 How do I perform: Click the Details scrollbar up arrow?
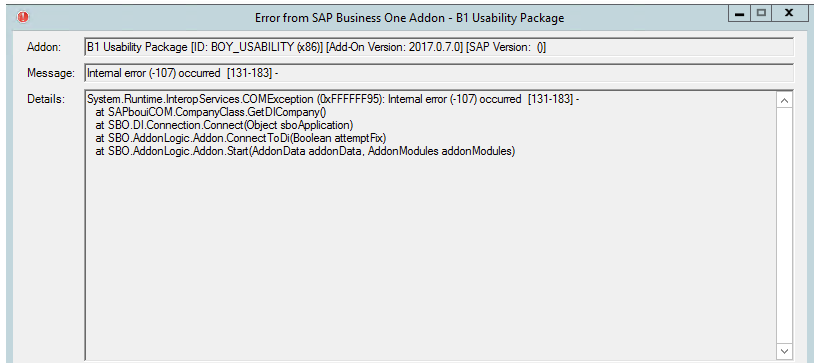(784, 100)
